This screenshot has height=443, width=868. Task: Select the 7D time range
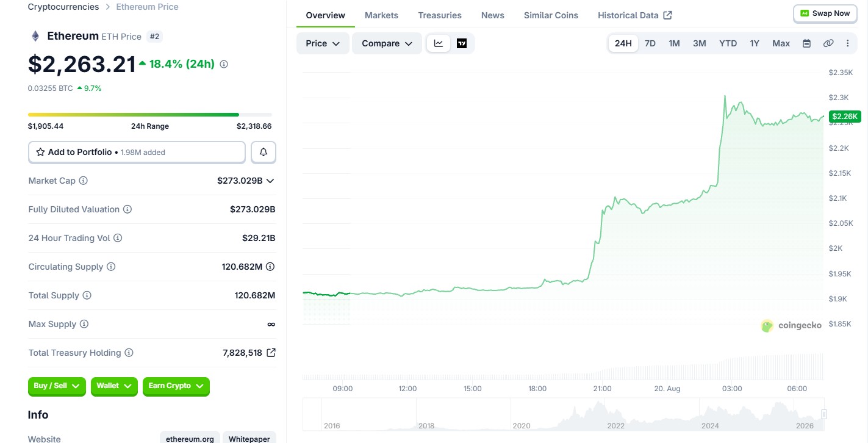[x=650, y=43]
